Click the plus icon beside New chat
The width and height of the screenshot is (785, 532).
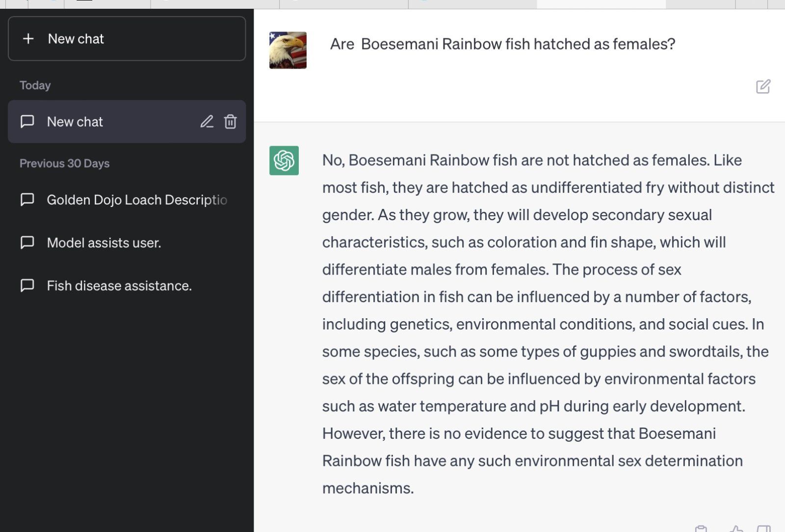[28, 39]
